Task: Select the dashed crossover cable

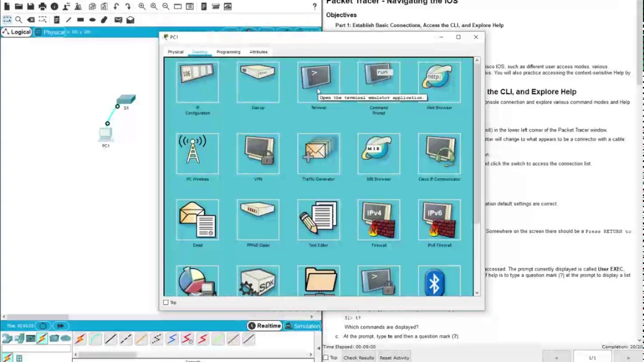Action: coord(126,339)
